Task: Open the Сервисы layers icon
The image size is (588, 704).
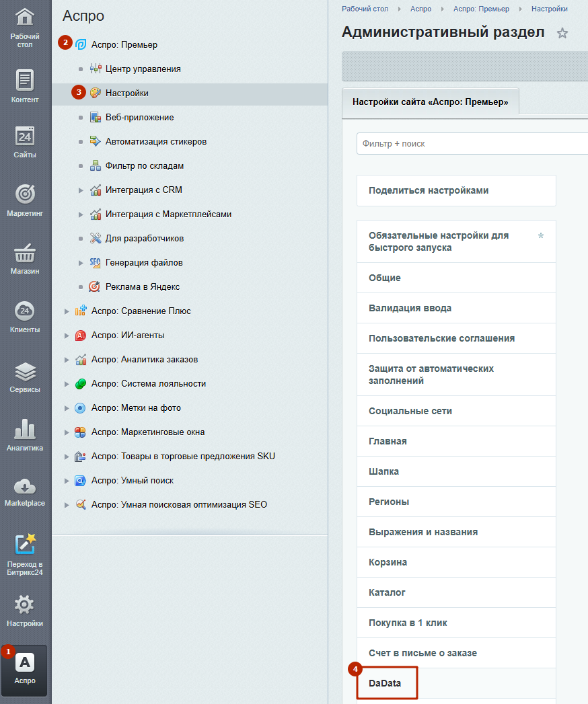Action: click(x=25, y=372)
